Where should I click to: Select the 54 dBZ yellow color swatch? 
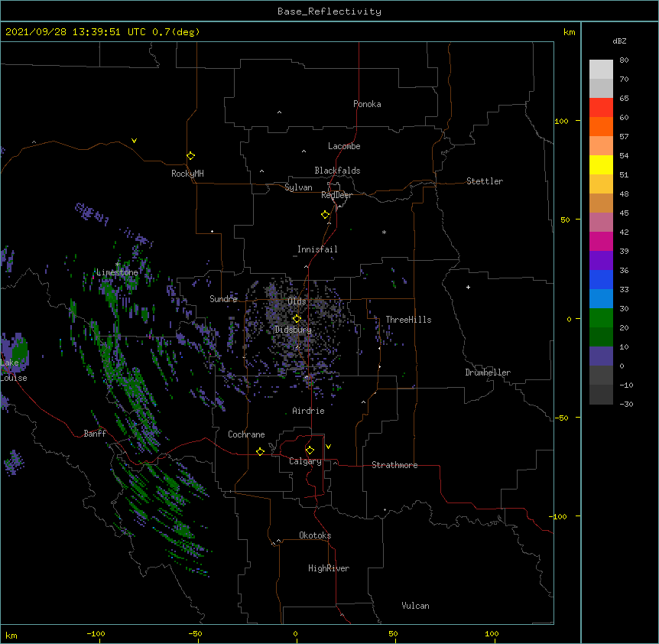[x=601, y=164]
